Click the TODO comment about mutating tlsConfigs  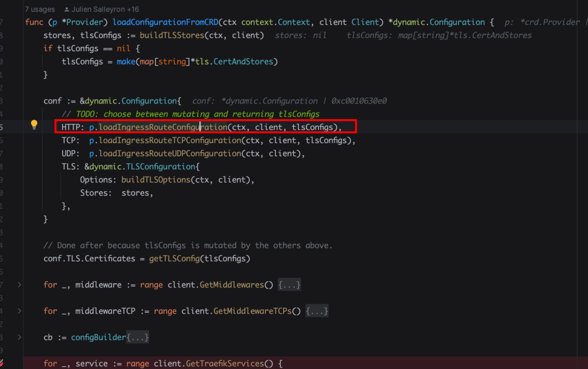(191, 114)
